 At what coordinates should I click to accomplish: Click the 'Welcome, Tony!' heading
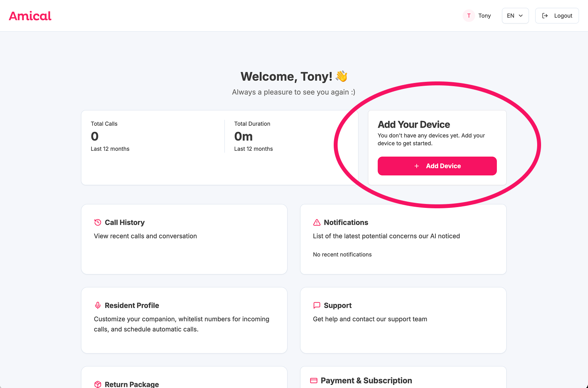click(x=286, y=76)
